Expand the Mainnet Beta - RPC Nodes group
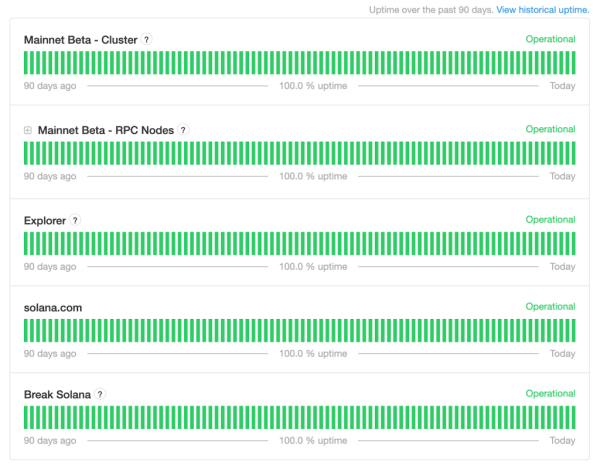 28,130
